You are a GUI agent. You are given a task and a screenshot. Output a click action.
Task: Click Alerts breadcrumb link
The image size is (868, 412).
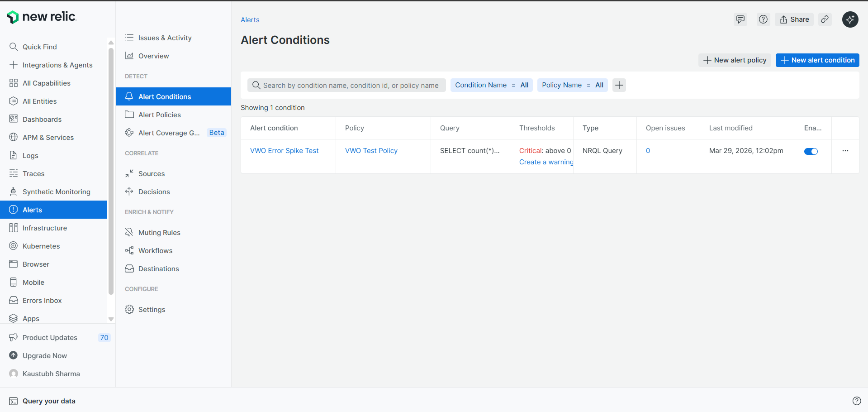250,20
